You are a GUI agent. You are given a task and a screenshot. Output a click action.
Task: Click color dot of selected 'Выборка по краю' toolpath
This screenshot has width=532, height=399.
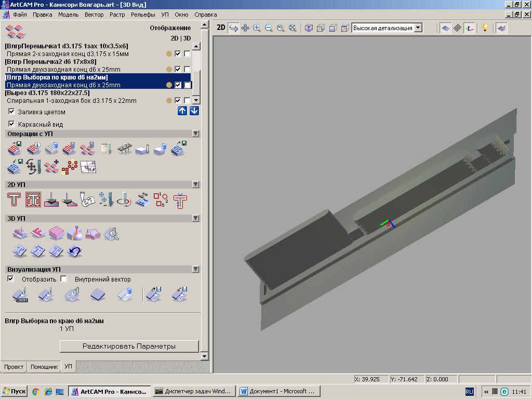169,85
